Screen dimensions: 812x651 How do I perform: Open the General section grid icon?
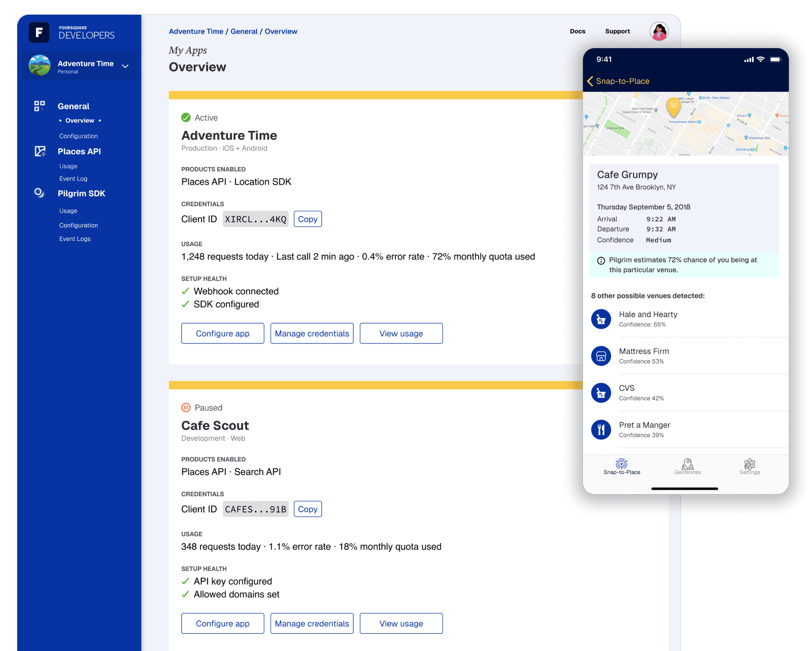pos(40,106)
